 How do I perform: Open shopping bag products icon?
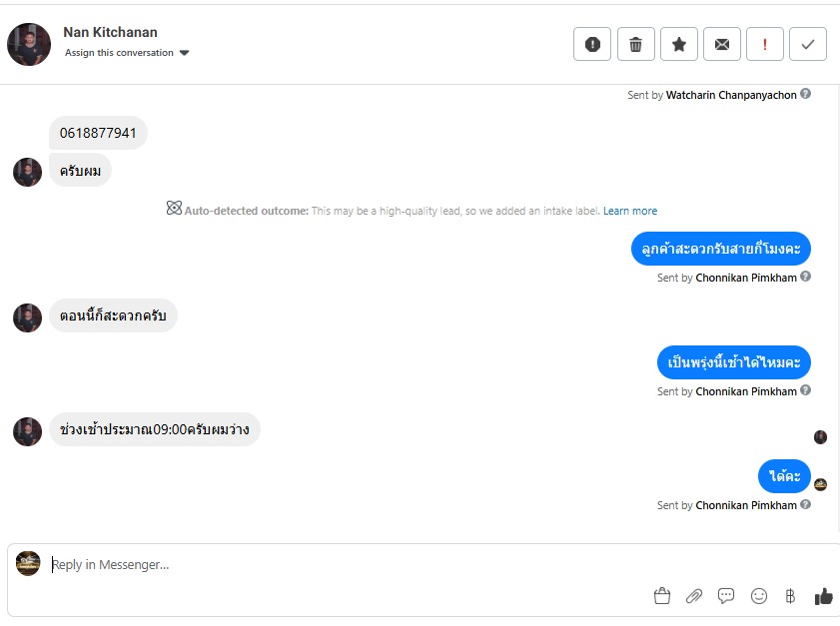[x=661, y=596]
